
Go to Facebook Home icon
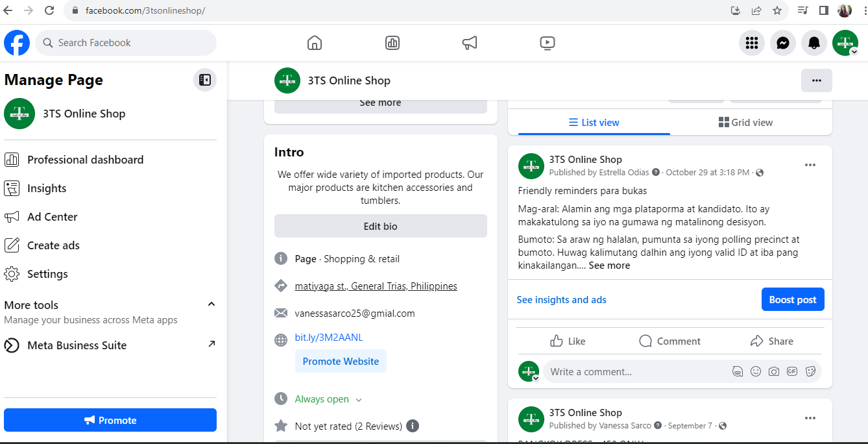[315, 43]
